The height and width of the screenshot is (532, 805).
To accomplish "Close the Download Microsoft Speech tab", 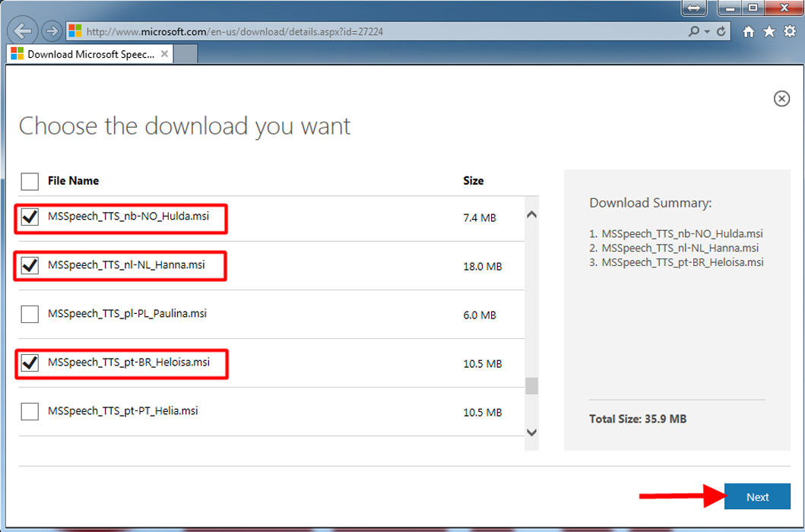I will [164, 54].
